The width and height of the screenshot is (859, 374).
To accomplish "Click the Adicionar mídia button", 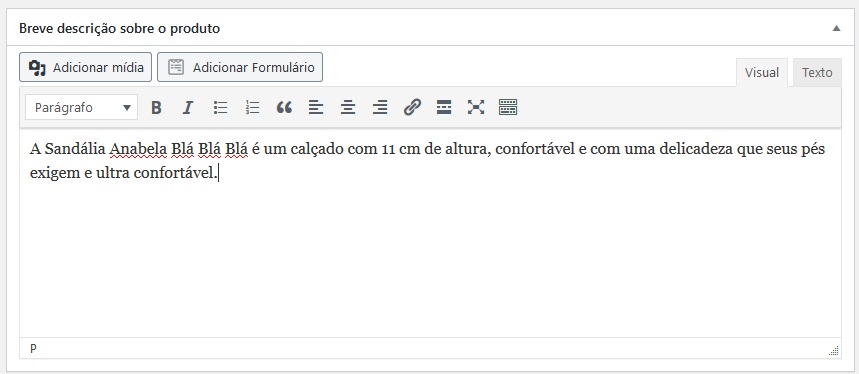I will [x=85, y=67].
